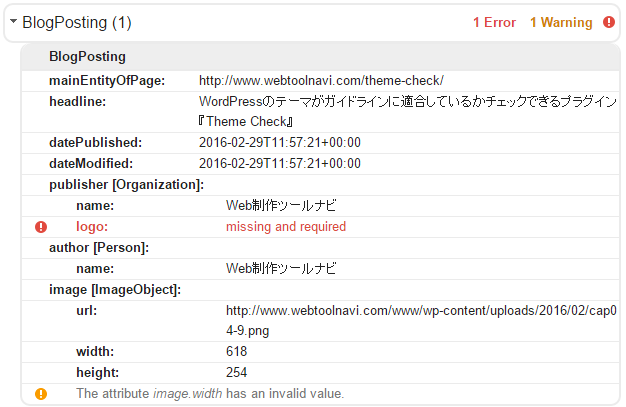The height and width of the screenshot is (407, 626).
Task: Click the 1 Error label
Action: point(494,22)
